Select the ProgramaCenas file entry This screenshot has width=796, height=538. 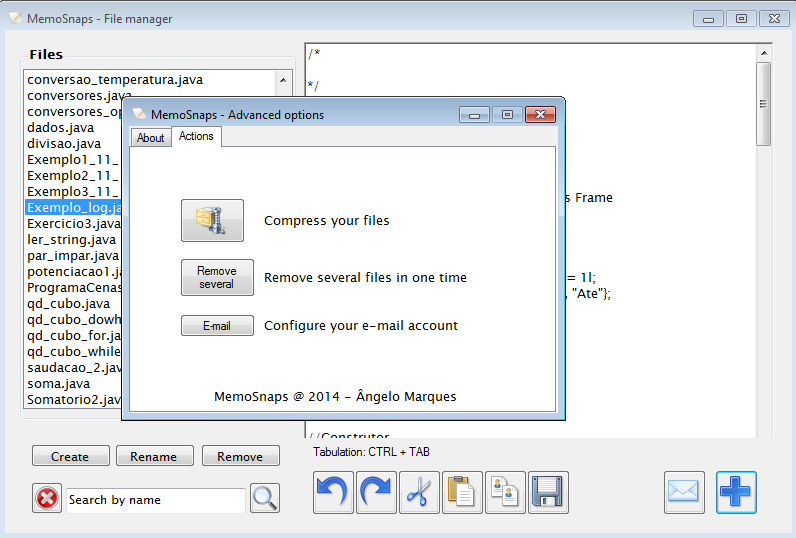[x=74, y=288]
